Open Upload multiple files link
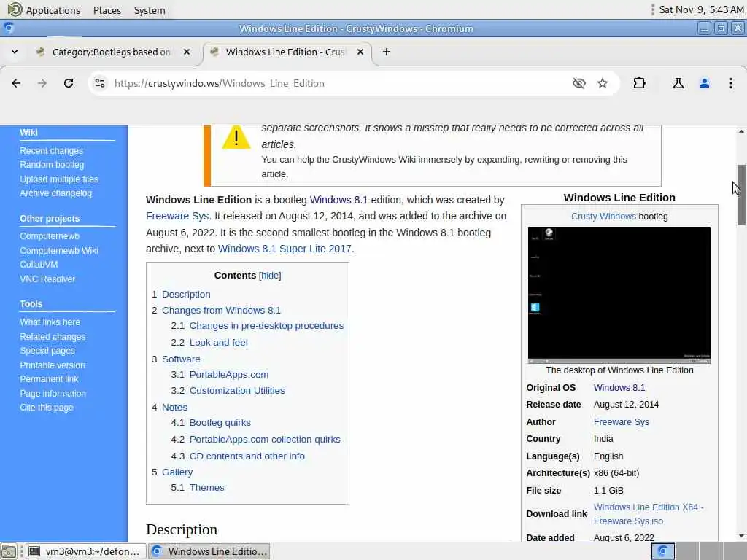The width and height of the screenshot is (747, 560). [x=59, y=179]
